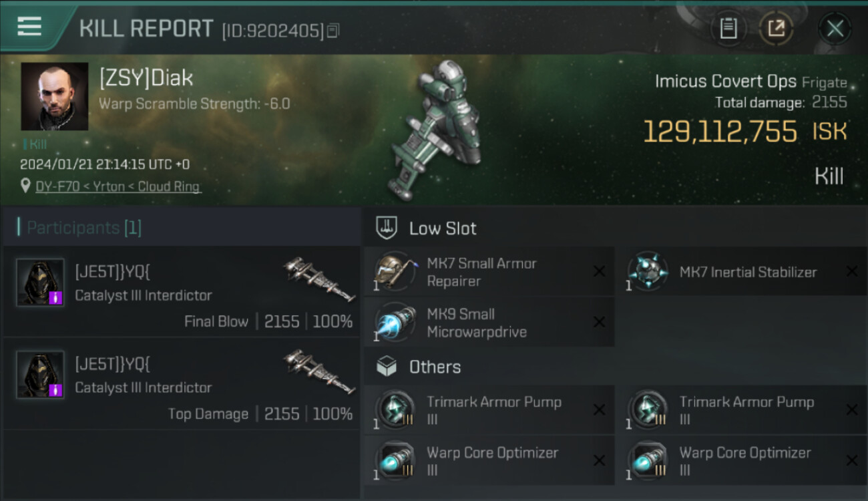This screenshot has height=501, width=868.
Task: Click the Low Slot section header
Action: click(443, 228)
